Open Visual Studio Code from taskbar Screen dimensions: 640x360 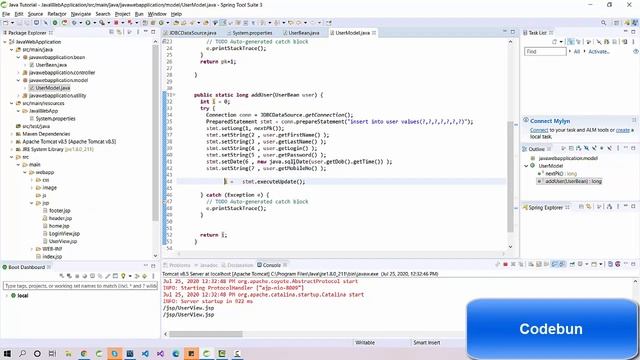tap(145, 353)
